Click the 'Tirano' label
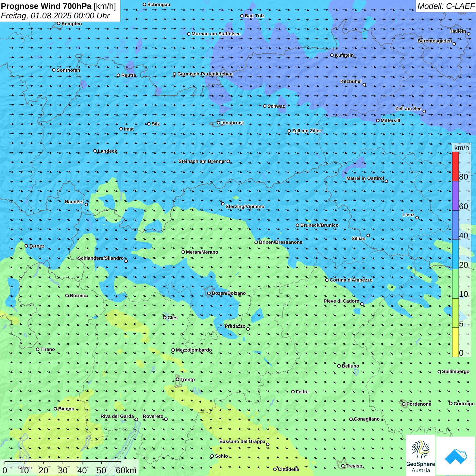 tap(48, 349)
